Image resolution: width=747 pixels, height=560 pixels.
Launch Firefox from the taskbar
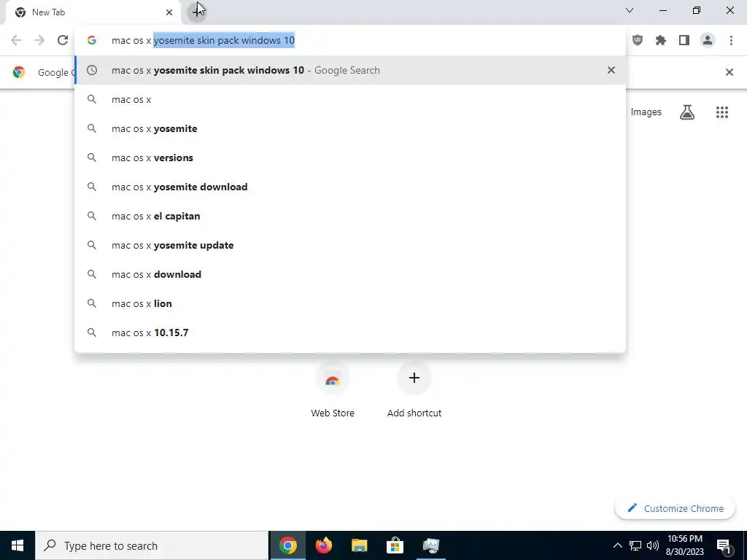[x=323, y=545]
